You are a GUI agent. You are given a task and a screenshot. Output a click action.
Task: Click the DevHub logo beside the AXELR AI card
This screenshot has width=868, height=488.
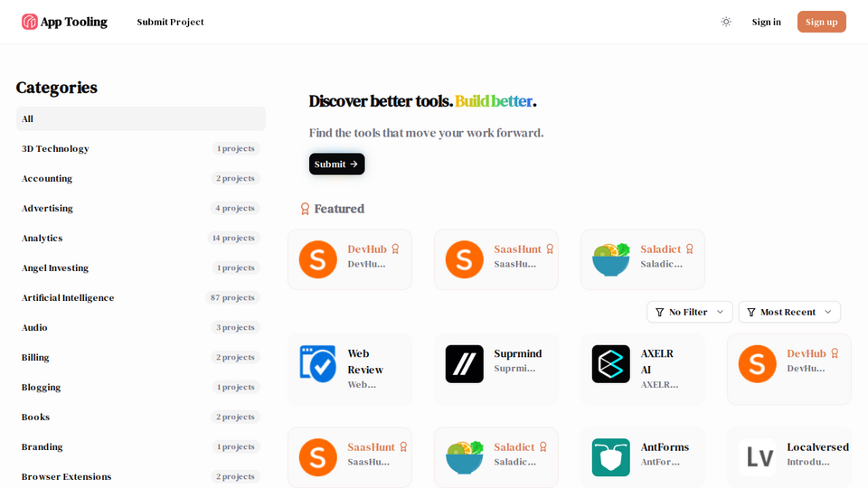758,364
